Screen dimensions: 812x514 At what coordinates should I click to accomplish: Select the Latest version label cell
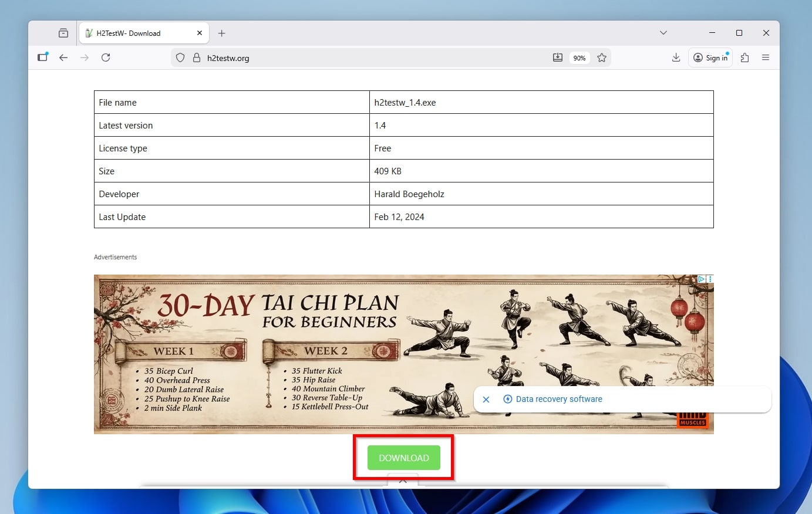(232, 125)
